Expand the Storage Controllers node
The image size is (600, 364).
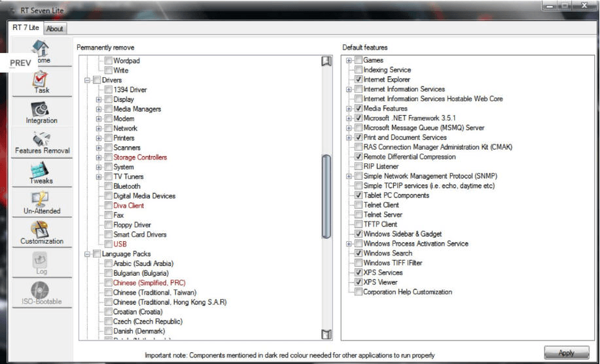(x=99, y=157)
